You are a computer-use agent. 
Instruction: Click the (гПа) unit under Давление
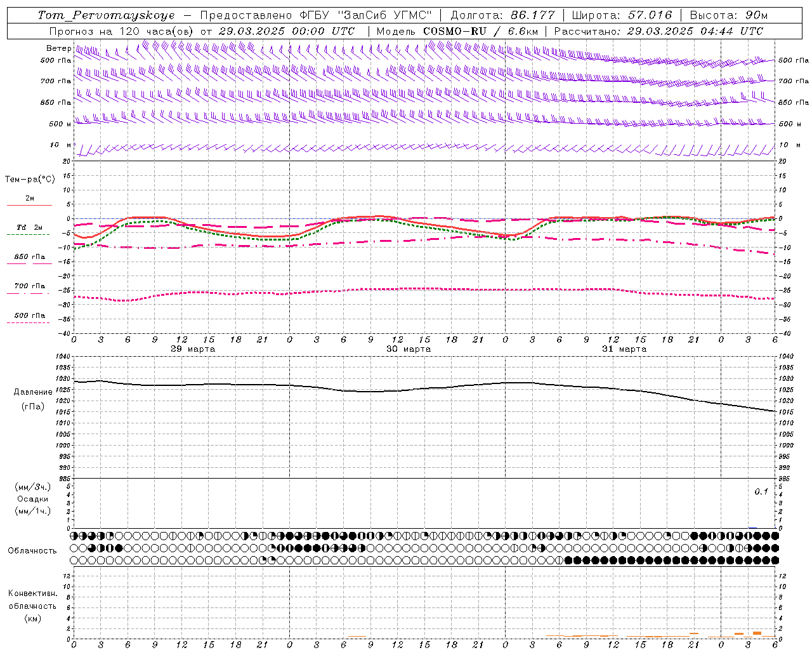click(33, 407)
